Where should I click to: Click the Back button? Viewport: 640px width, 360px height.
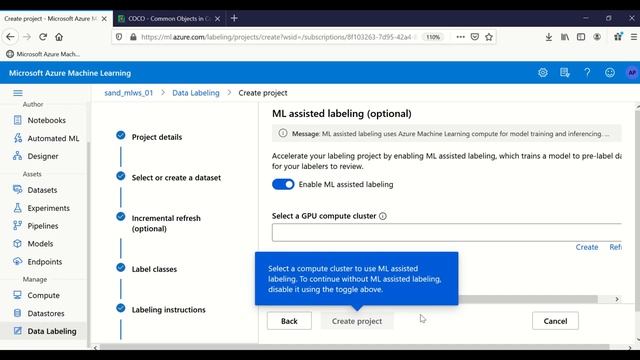(x=289, y=321)
